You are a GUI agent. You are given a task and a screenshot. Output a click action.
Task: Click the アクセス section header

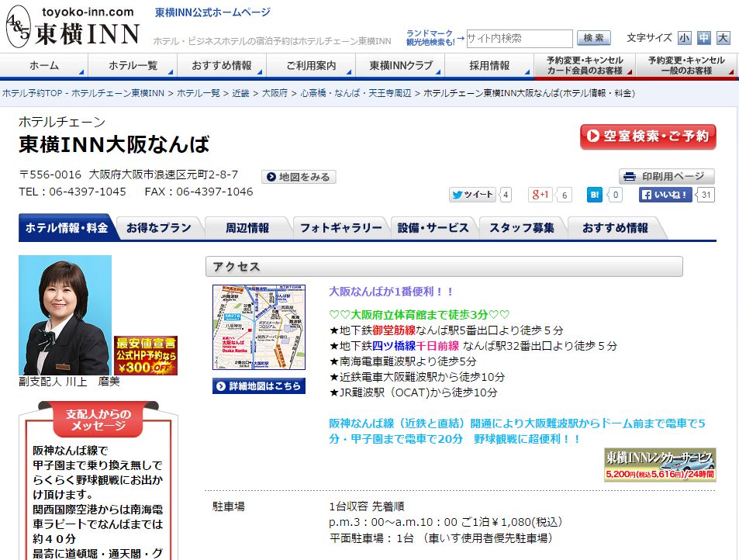coord(444,267)
